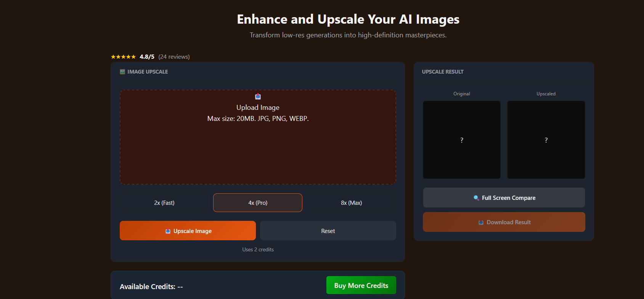This screenshot has width=644, height=299.
Task: Click the "Available Credits: --" label
Action: click(151, 286)
